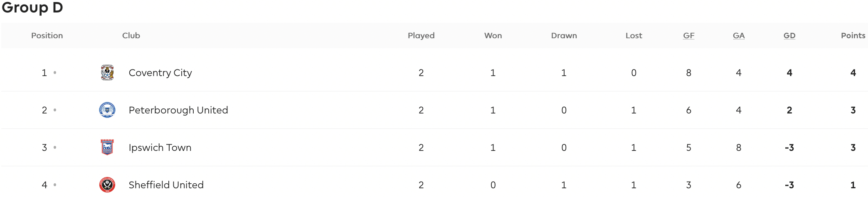868x197 pixels.
Task: Open the Ipswich Town club link
Action: coord(160,148)
